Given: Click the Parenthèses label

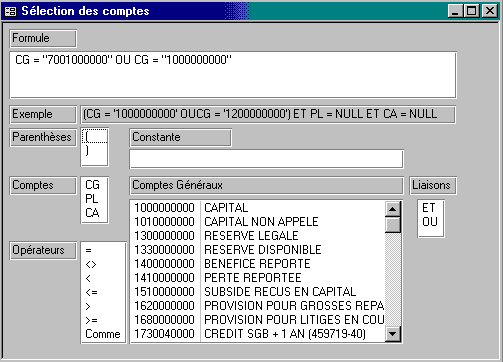Looking at the screenshot, I should coord(43,137).
